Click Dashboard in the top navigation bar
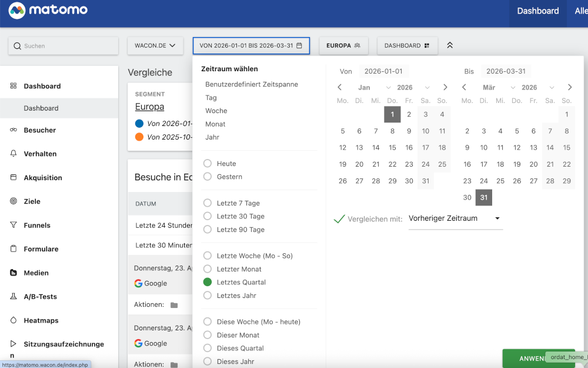Viewport: 588px width, 368px height. click(537, 11)
